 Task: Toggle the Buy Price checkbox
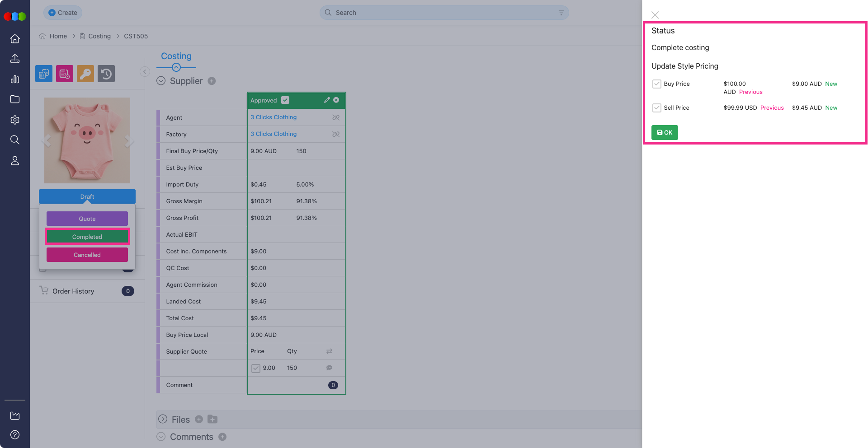[x=656, y=84]
